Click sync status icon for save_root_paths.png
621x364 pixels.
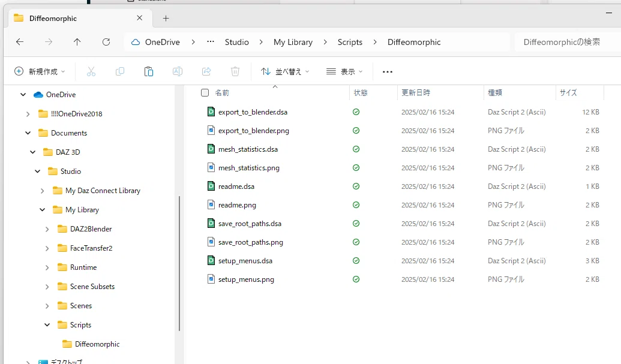click(356, 242)
